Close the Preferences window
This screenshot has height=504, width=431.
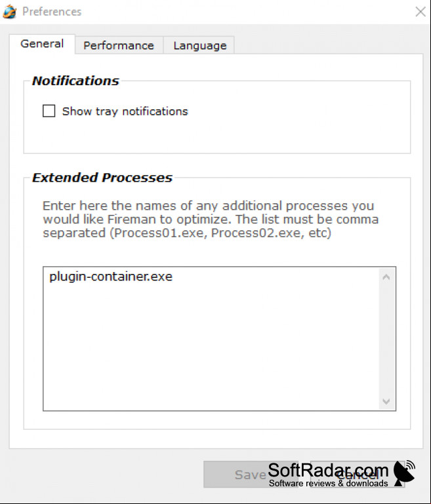coord(420,12)
